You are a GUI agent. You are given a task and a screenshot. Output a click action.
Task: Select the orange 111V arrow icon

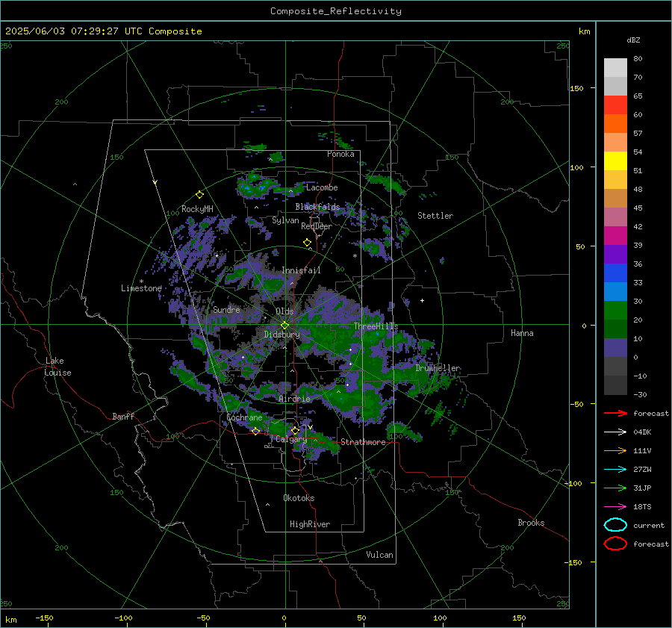[x=615, y=450]
